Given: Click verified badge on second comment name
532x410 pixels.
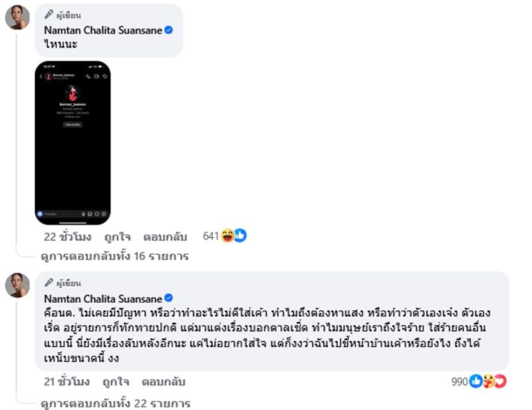Looking at the screenshot, I should coord(169,298).
